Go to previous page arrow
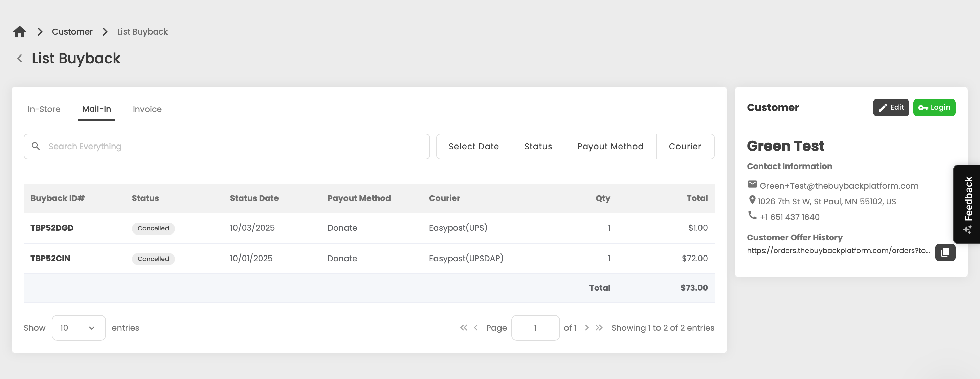Screen dimensions: 980x379 (x=476, y=328)
